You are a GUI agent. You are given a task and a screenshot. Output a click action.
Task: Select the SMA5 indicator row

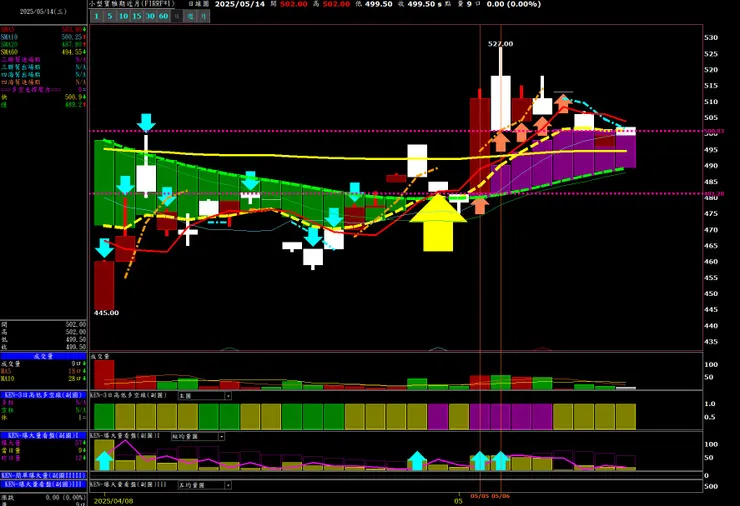[x=43, y=30]
